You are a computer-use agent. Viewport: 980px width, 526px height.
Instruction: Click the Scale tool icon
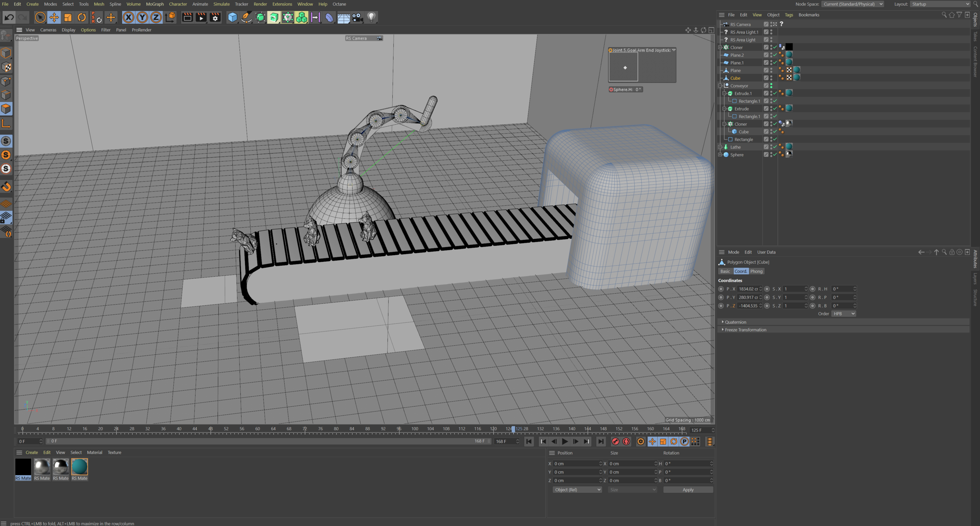(68, 17)
